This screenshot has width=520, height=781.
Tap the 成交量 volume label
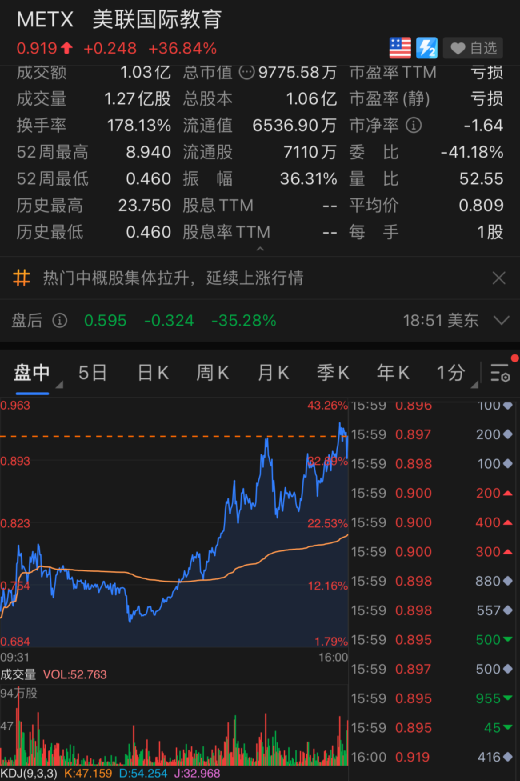coord(18,674)
